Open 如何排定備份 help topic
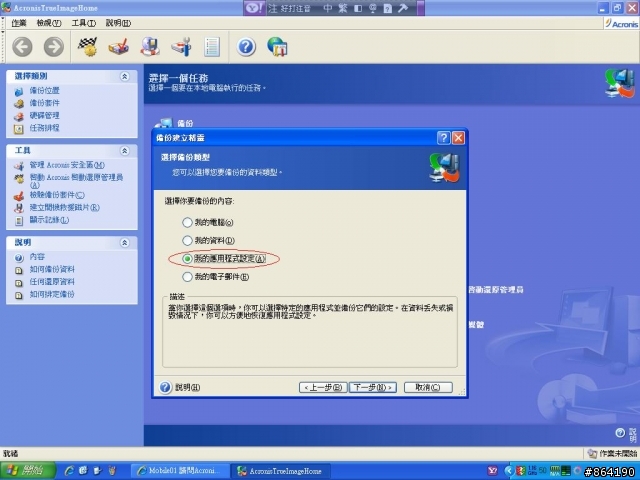This screenshot has width=640, height=480. coord(52,294)
